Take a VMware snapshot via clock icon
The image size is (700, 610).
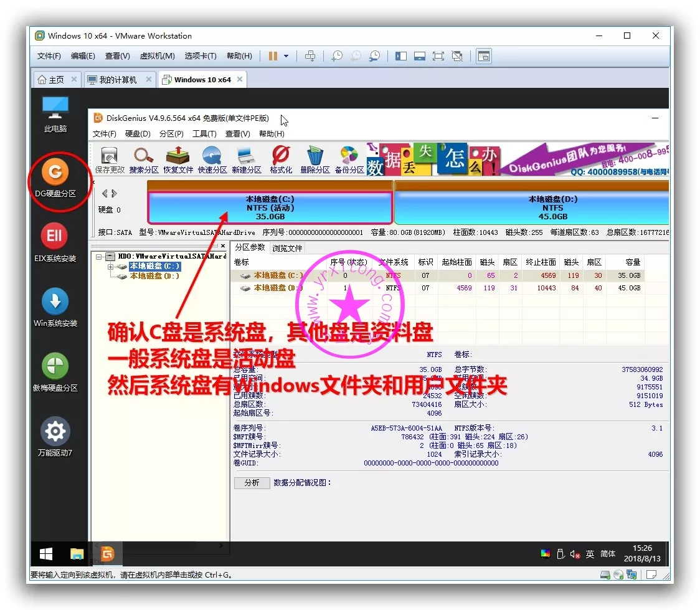coord(337,56)
